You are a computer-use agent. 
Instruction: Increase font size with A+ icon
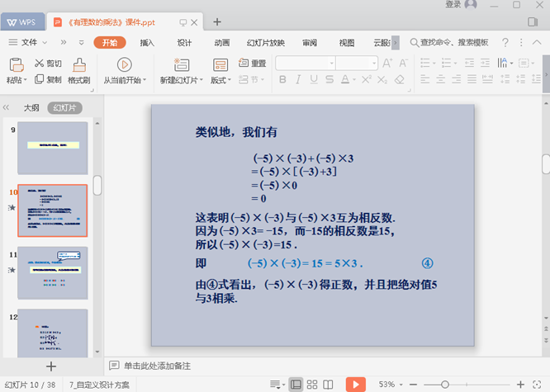pos(387,63)
